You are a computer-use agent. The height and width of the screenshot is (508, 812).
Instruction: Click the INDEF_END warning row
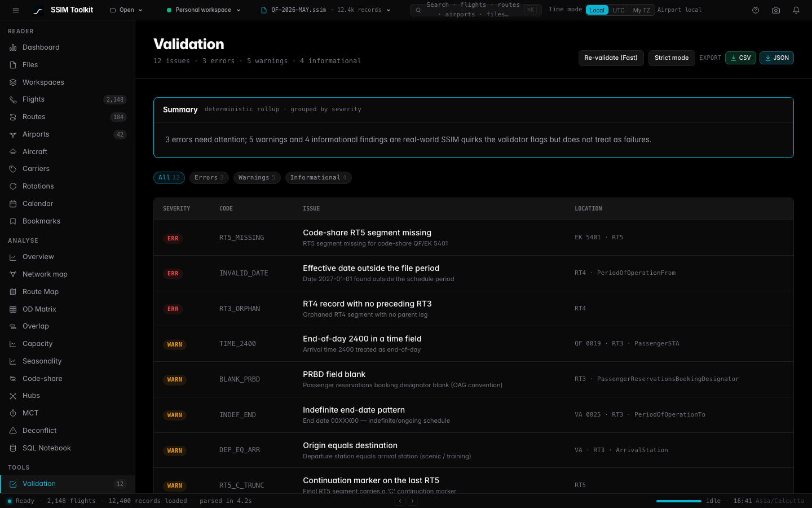coord(474,415)
